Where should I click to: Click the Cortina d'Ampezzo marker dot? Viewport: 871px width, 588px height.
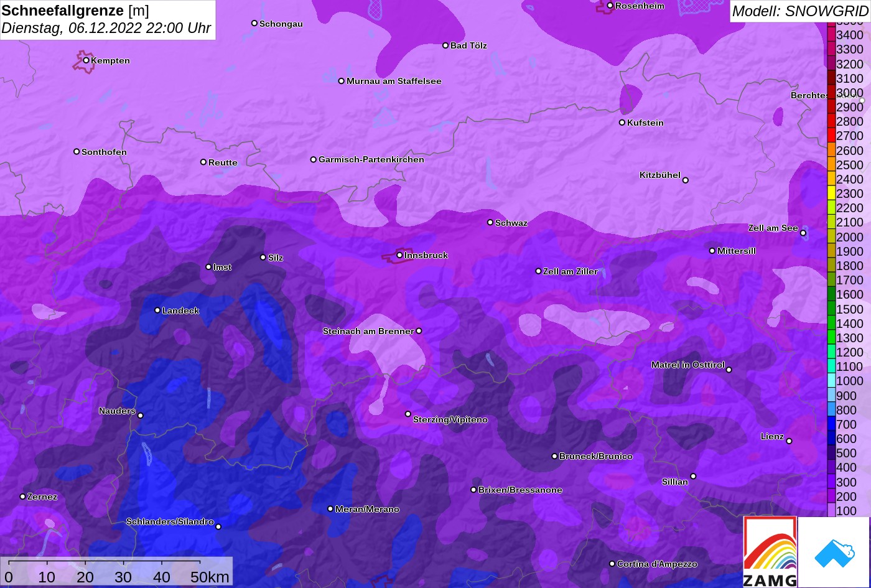[612, 564]
